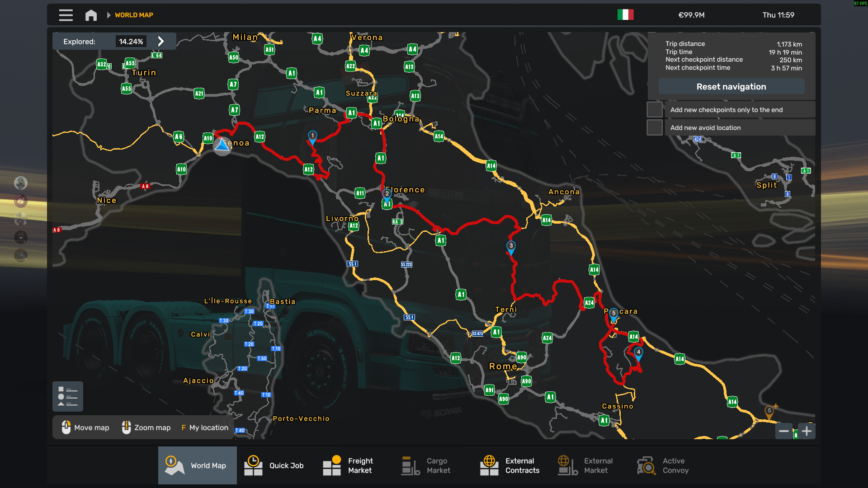Open the Active Convoy screen

point(646,465)
